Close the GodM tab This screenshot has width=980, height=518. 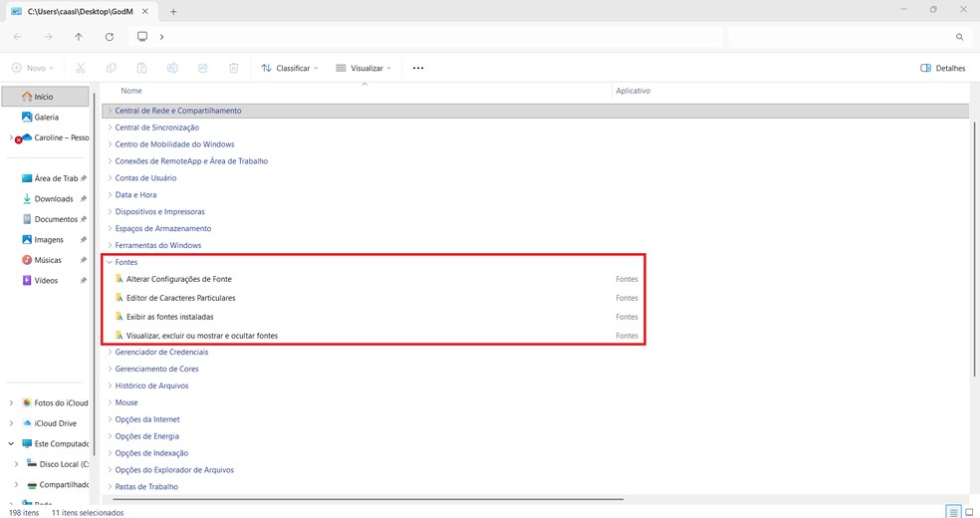[x=145, y=11]
